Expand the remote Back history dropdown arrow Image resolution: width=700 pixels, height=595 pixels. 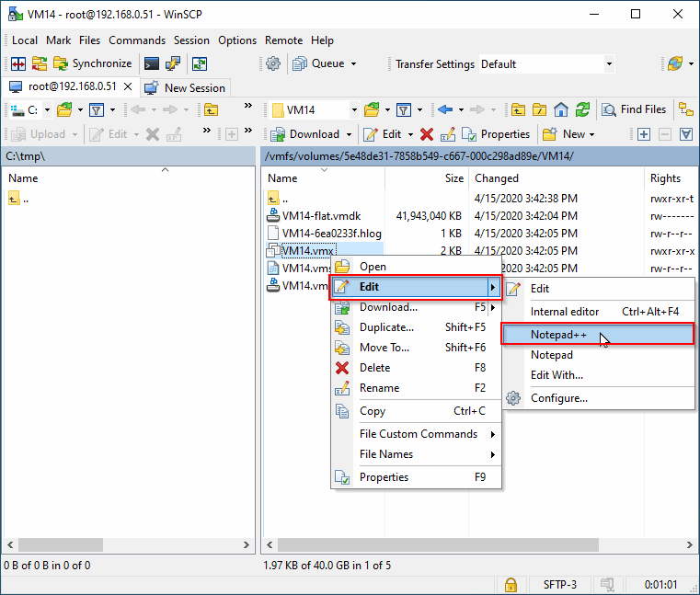coord(461,109)
